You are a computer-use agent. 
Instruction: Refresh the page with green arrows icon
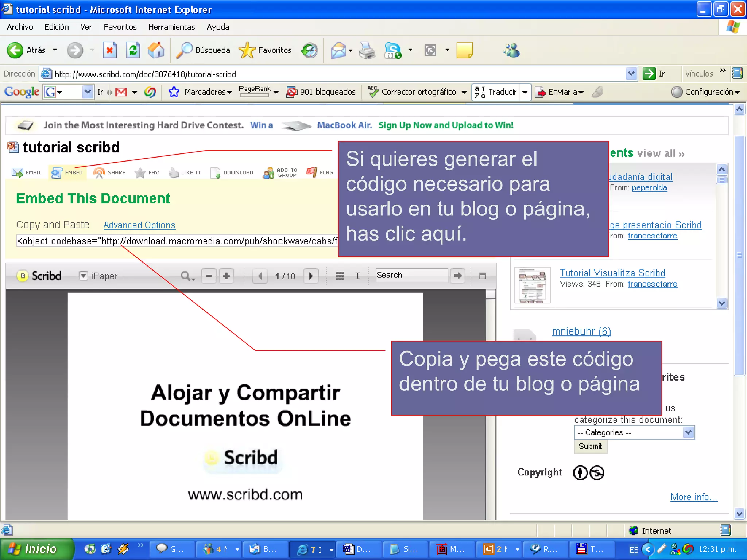pos(133,50)
